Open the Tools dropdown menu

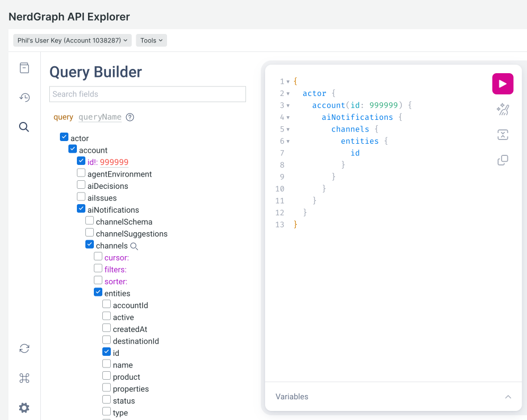[151, 40]
